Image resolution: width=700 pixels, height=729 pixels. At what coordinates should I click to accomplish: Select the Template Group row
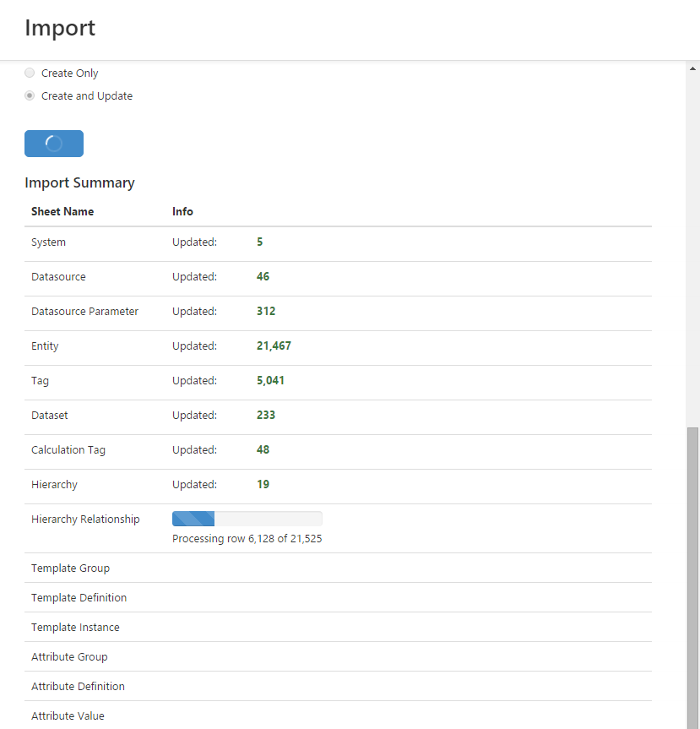click(70, 569)
